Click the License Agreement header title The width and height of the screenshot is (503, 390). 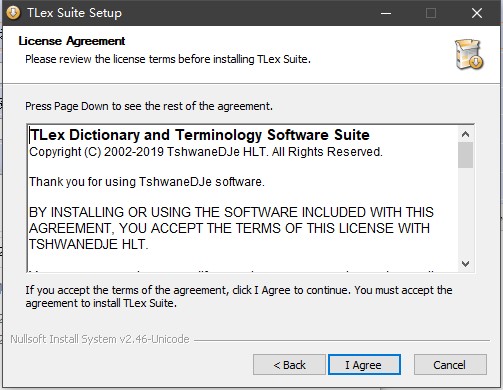pyautogui.click(x=72, y=41)
